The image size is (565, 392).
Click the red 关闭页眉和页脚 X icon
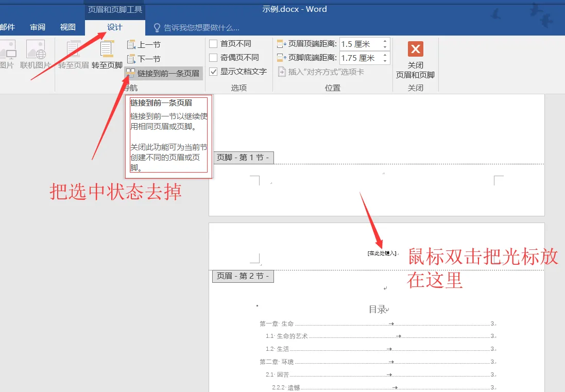pos(415,49)
